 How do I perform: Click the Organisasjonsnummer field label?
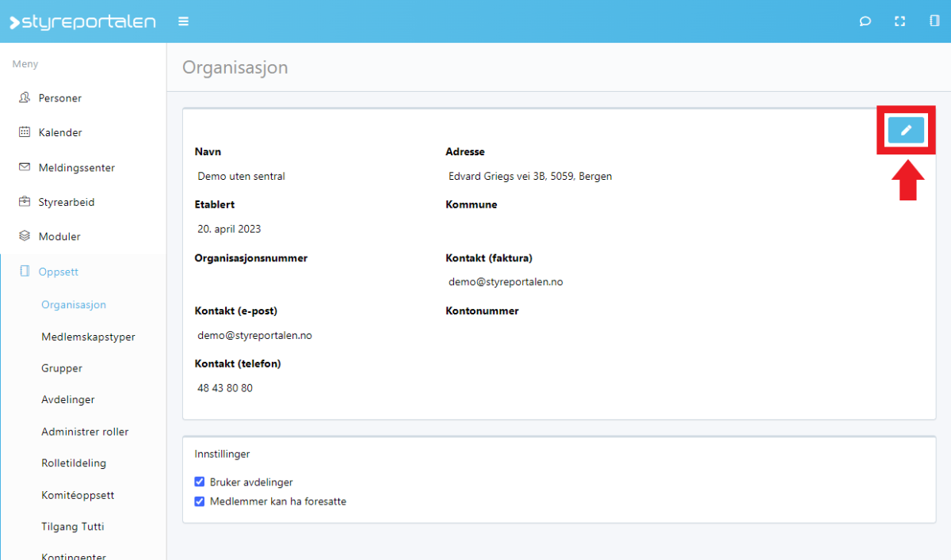tap(251, 258)
